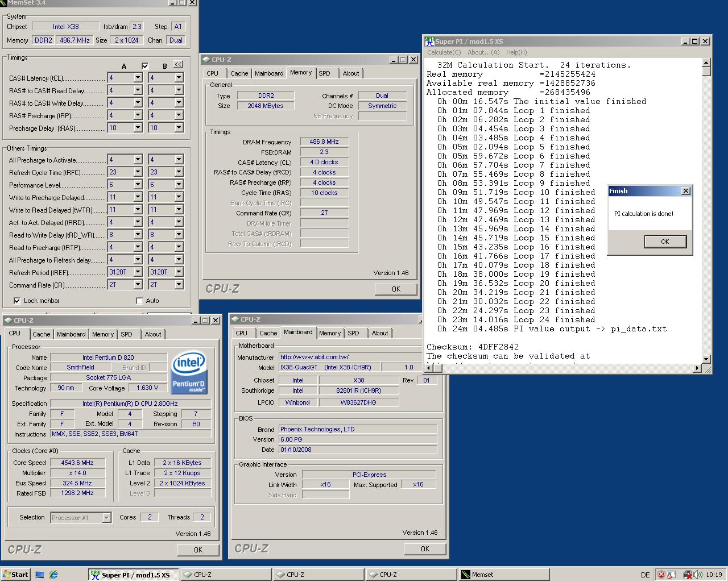Screen dimensions: 728x582
Task: Open Performance Level column B dropdown
Action: pos(179,185)
